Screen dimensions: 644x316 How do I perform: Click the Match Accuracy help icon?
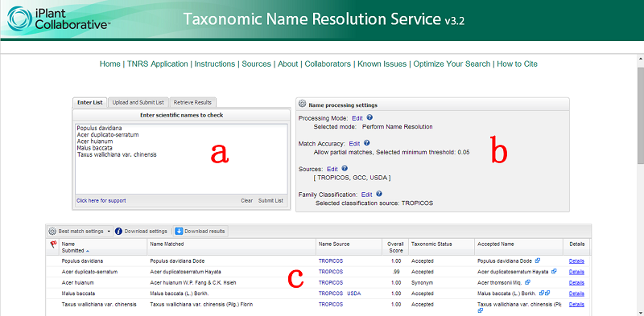tap(366, 143)
